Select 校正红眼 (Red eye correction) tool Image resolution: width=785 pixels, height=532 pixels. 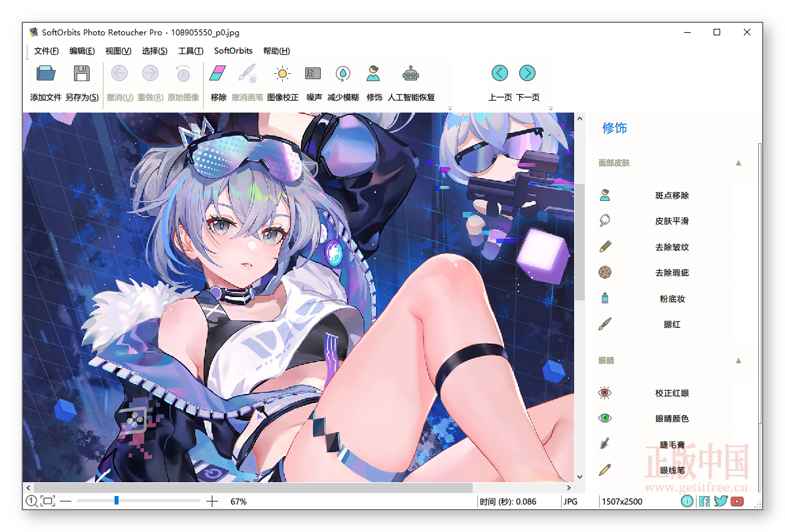(672, 393)
